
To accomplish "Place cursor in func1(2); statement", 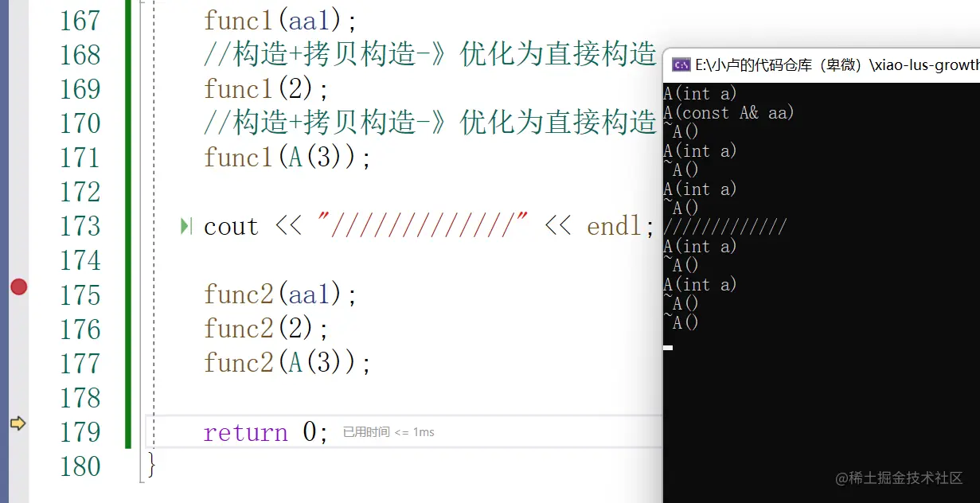I will coord(266,88).
